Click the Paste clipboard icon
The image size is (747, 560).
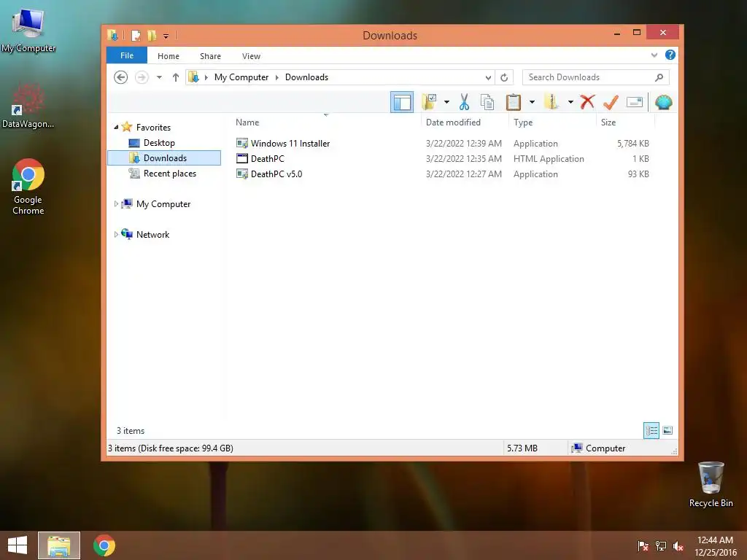(513, 102)
